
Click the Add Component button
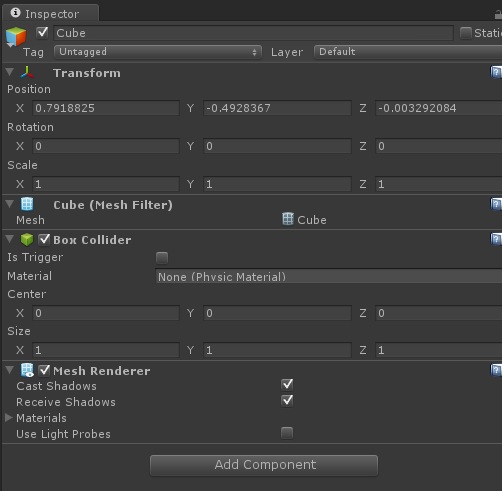[264, 465]
